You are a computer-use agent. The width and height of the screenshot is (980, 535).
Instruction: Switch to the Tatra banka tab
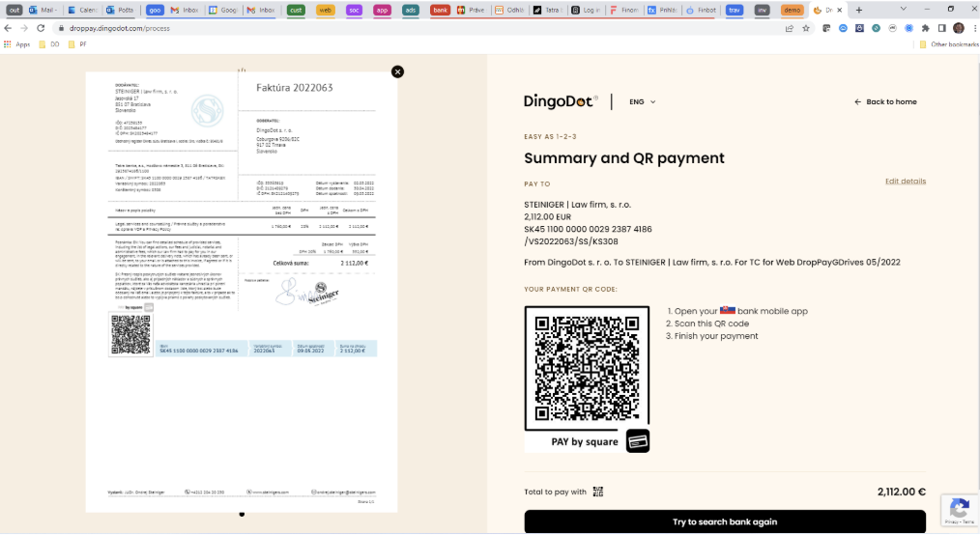tap(547, 10)
